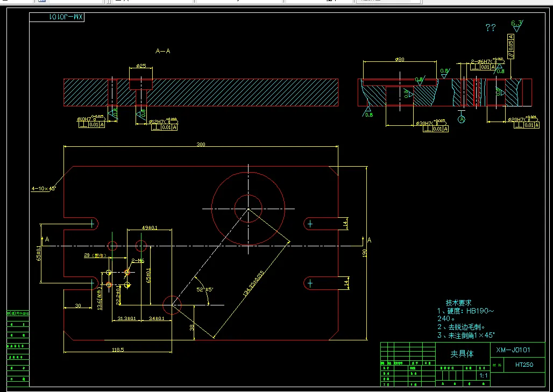Click the 22.2±0.1 vertical dimension

coord(118,295)
